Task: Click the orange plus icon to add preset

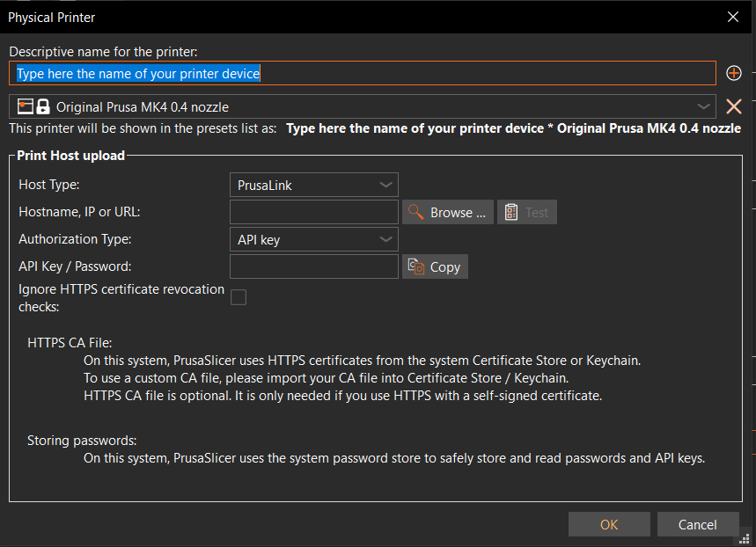Action: click(x=733, y=73)
